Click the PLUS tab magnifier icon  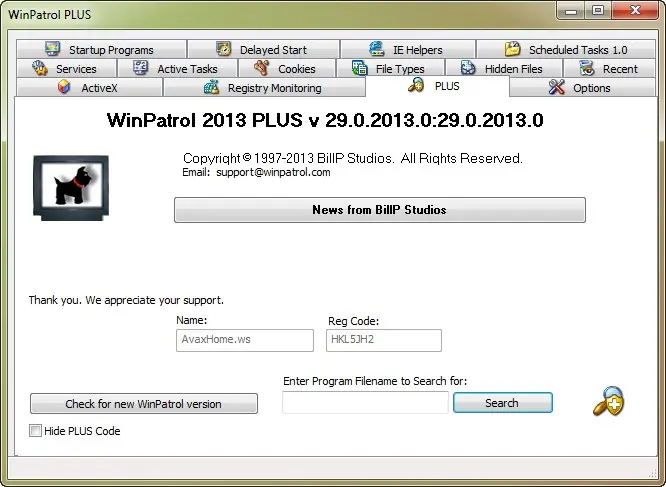pos(416,85)
